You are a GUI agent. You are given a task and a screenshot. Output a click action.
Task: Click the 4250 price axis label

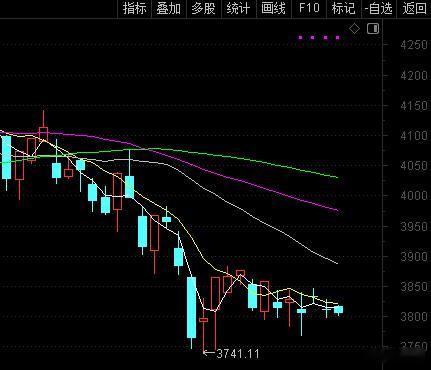414,45
